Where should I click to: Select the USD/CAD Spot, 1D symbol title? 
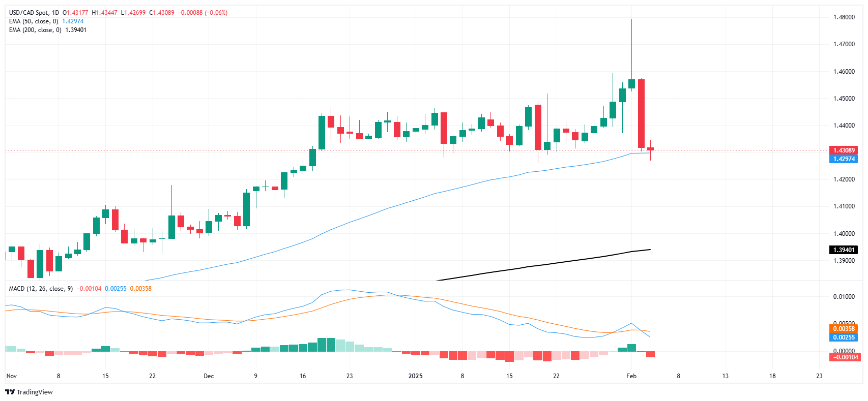34,13
